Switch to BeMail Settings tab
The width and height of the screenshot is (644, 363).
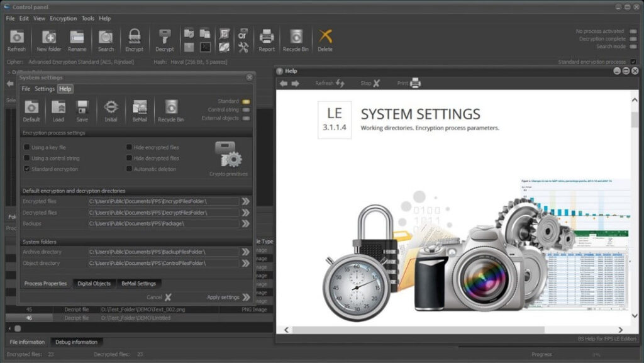139,283
